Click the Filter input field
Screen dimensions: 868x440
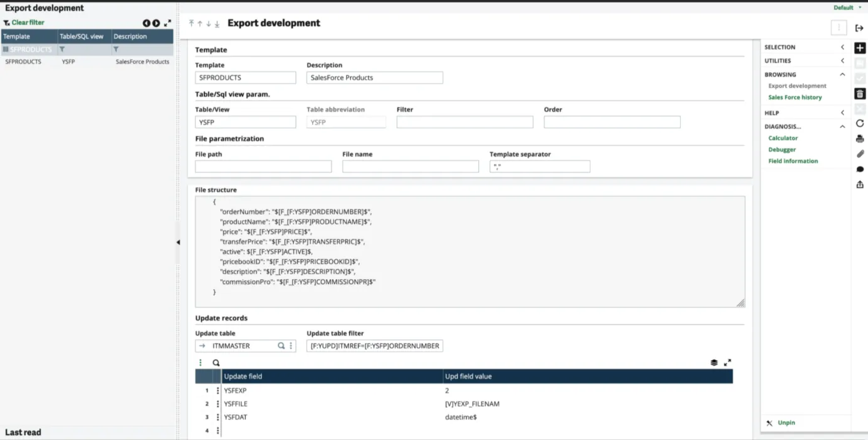click(465, 122)
